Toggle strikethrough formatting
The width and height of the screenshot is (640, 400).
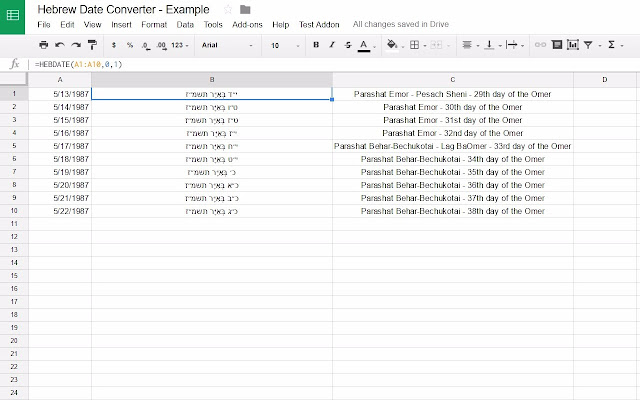pyautogui.click(x=348, y=45)
